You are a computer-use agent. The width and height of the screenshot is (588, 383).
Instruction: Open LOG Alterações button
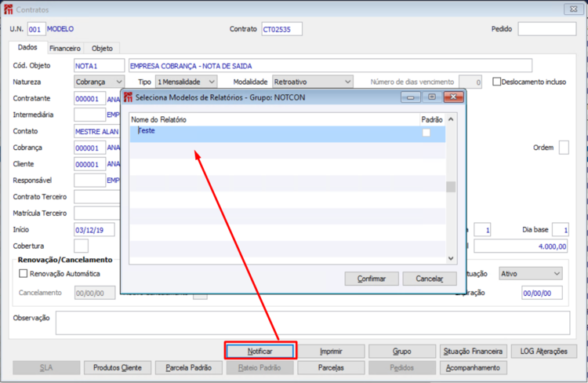click(544, 351)
